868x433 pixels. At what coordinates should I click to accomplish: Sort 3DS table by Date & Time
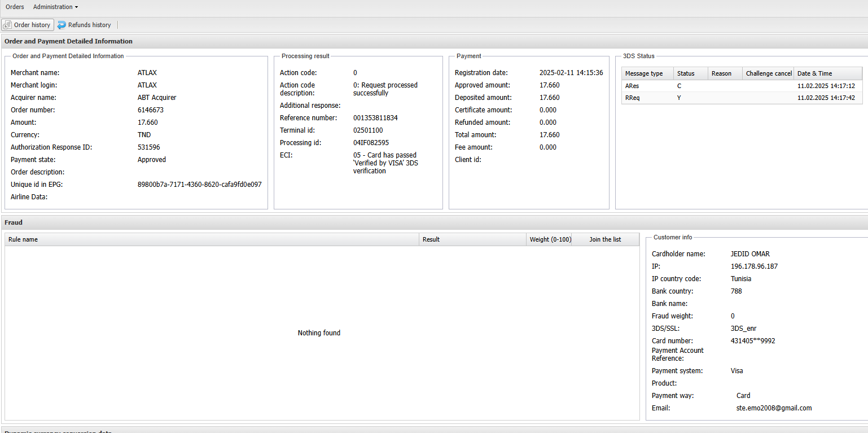tap(814, 73)
